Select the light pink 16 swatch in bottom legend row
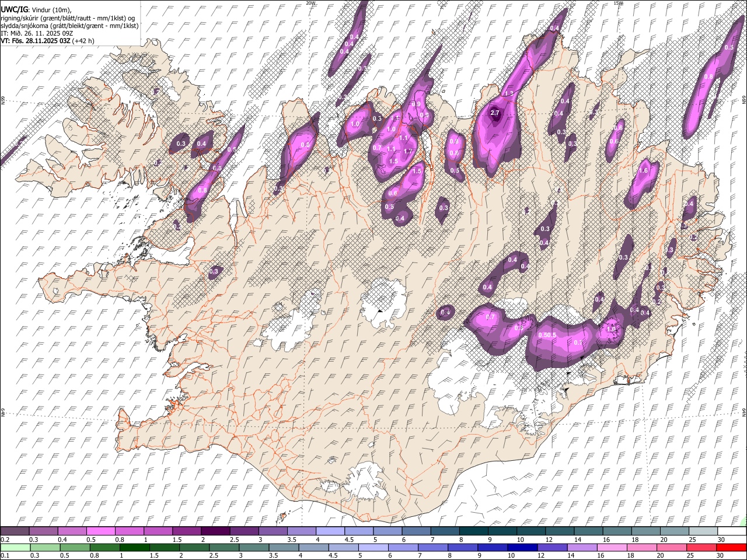747x560 pixels. 612,548
